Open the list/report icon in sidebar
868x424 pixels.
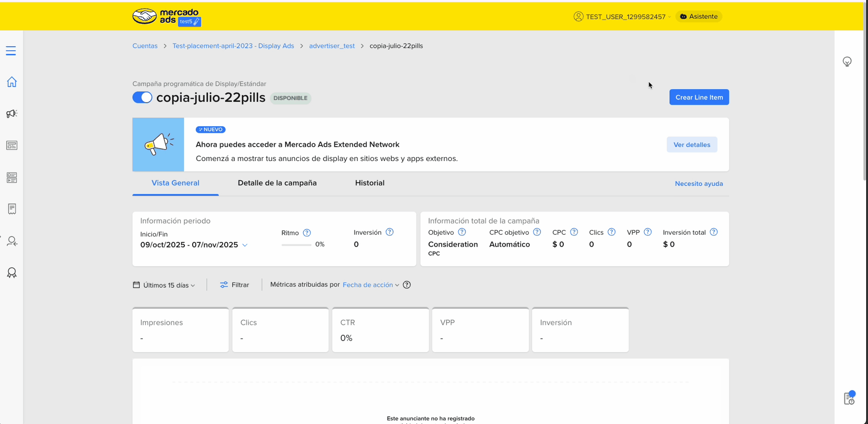[12, 177]
